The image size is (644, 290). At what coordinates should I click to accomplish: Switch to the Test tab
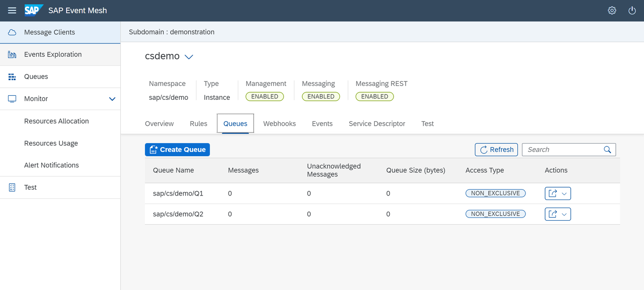(x=428, y=124)
